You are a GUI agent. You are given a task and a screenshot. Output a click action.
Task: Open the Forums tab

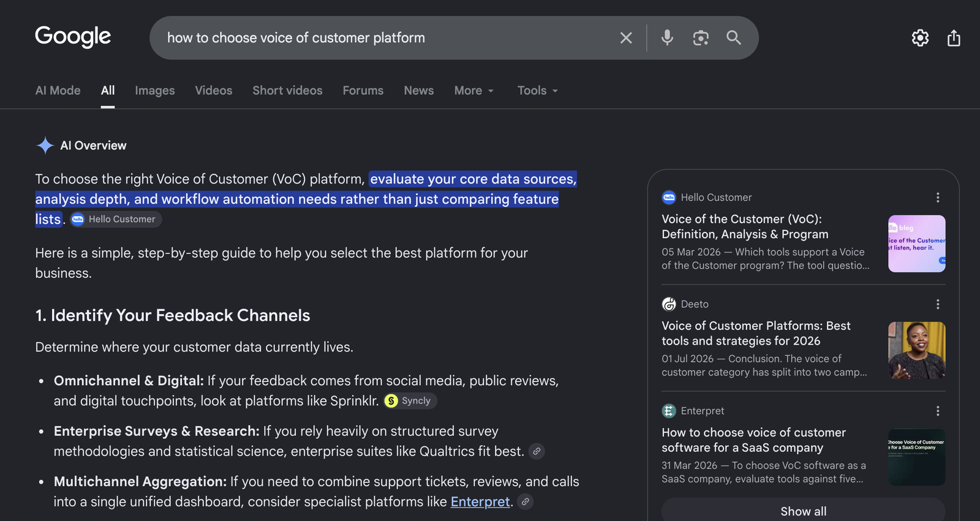(x=363, y=91)
